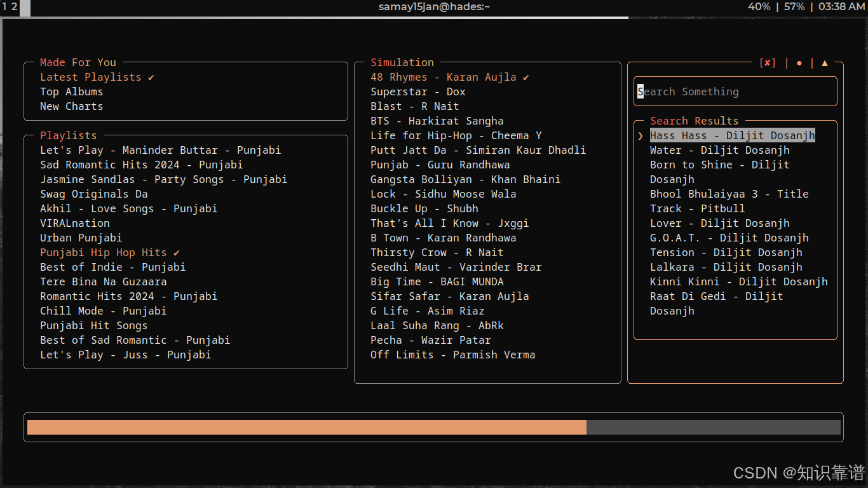This screenshot has height=488, width=868.
Task: Play Punjab - Guru Randhawa
Action: [x=440, y=165]
